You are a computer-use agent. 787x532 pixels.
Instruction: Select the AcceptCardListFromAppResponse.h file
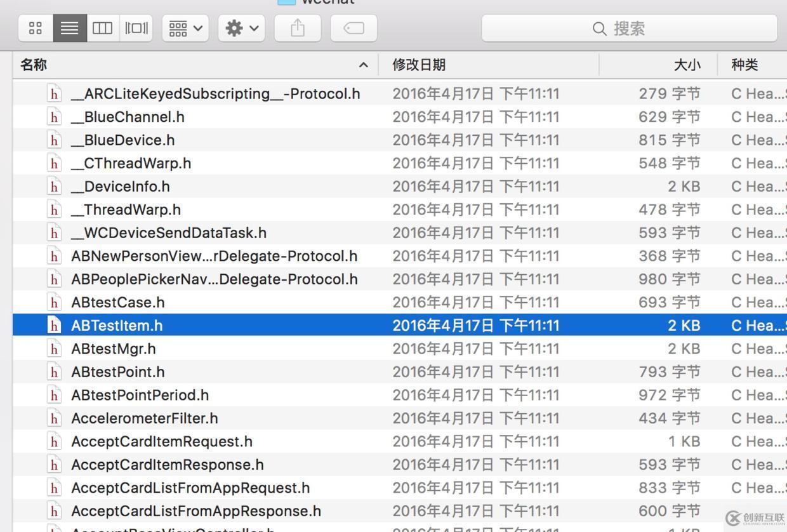pos(196,510)
